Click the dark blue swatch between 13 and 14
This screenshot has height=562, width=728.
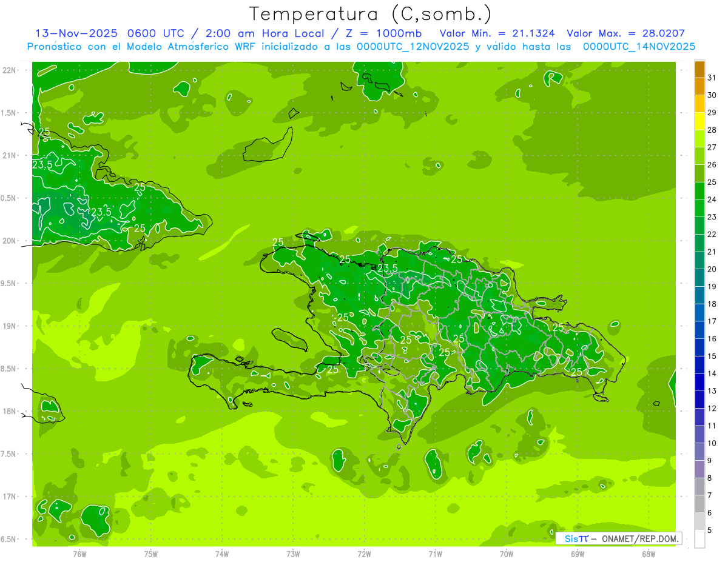[699, 383]
